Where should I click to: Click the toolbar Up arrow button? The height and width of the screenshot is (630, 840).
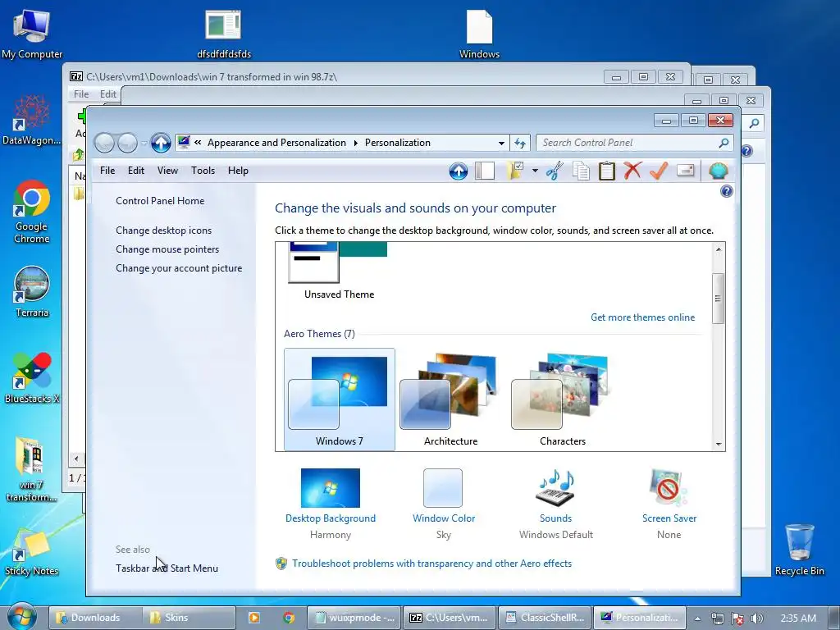click(458, 171)
